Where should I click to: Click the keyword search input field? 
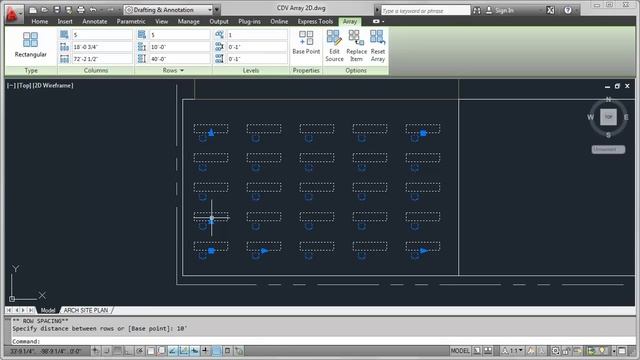click(425, 11)
